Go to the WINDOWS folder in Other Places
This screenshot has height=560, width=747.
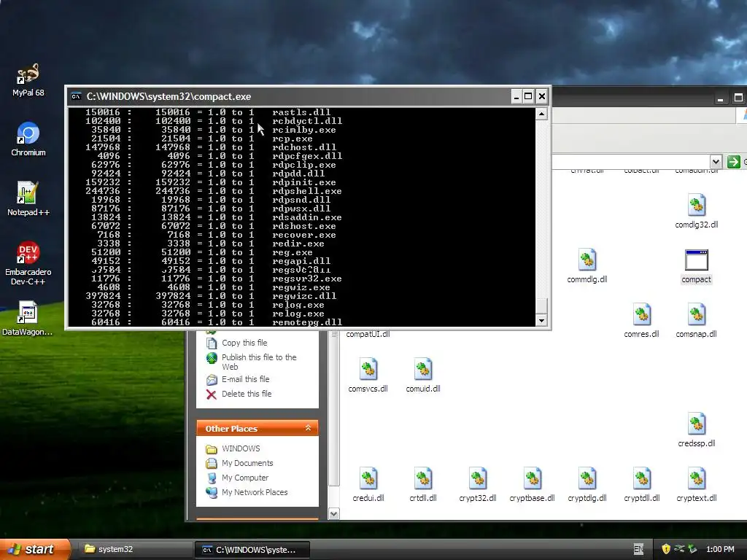tap(241, 448)
